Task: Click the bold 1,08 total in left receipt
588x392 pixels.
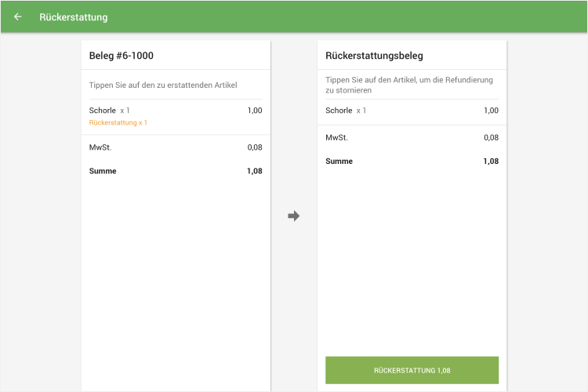Action: [x=255, y=171]
